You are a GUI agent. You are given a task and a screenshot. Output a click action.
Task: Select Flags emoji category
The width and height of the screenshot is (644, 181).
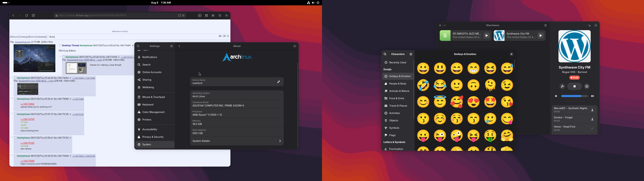coord(397,135)
